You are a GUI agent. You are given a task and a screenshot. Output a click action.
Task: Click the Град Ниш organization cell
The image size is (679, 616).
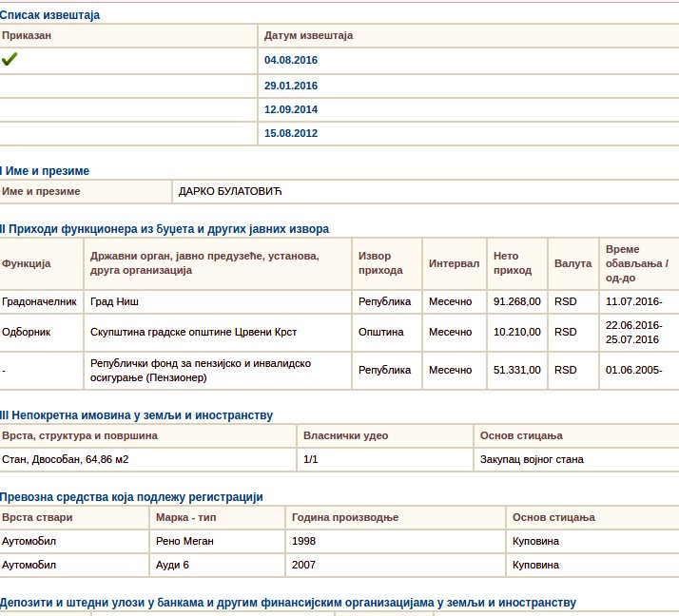pos(115,301)
